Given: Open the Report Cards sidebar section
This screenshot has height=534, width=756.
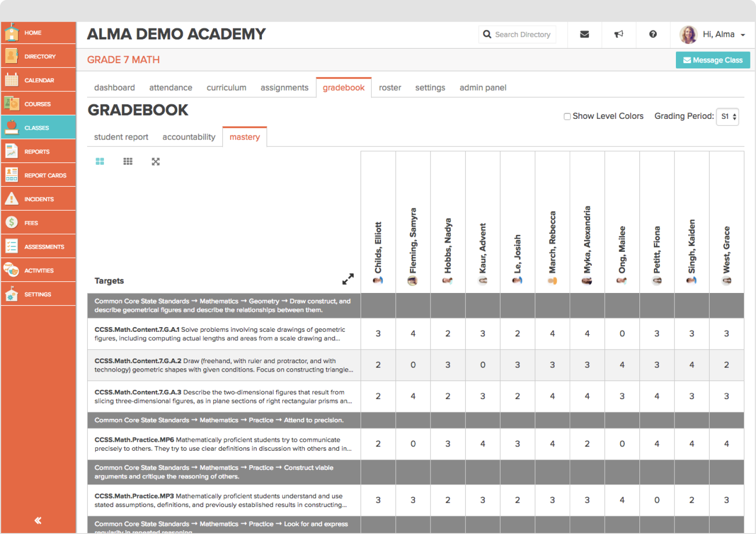Looking at the screenshot, I should click(38, 175).
